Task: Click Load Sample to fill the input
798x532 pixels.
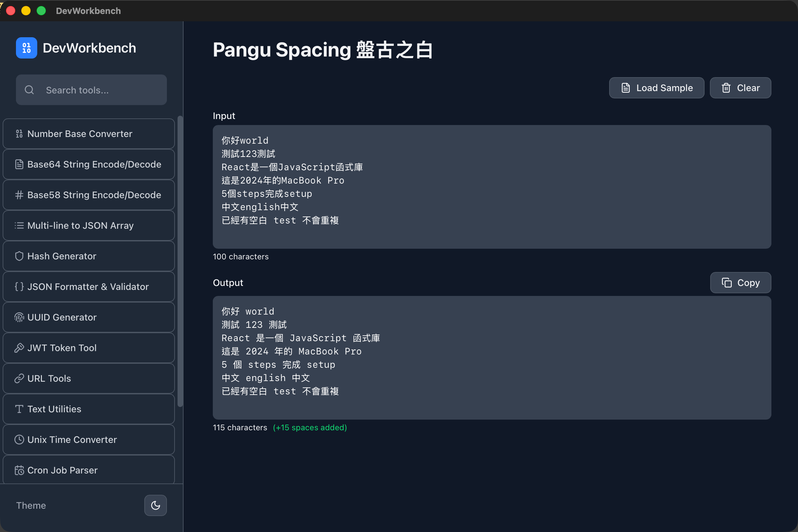Action: point(656,87)
